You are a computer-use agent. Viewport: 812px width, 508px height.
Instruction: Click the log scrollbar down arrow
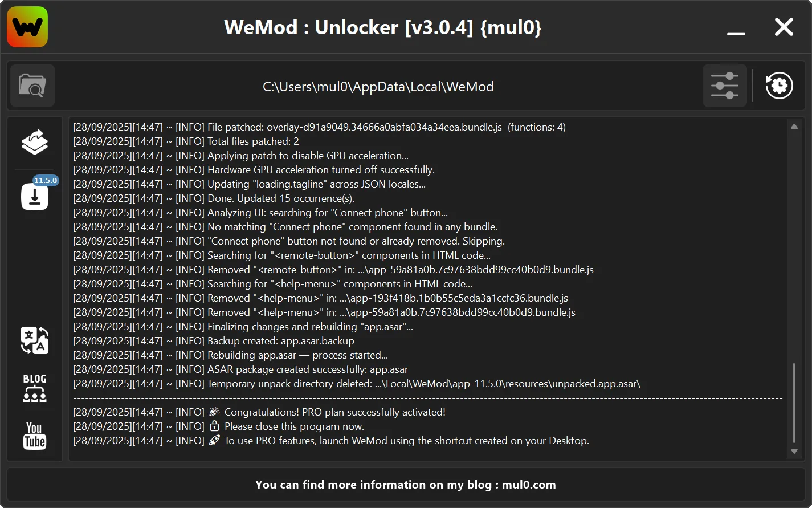tap(794, 452)
